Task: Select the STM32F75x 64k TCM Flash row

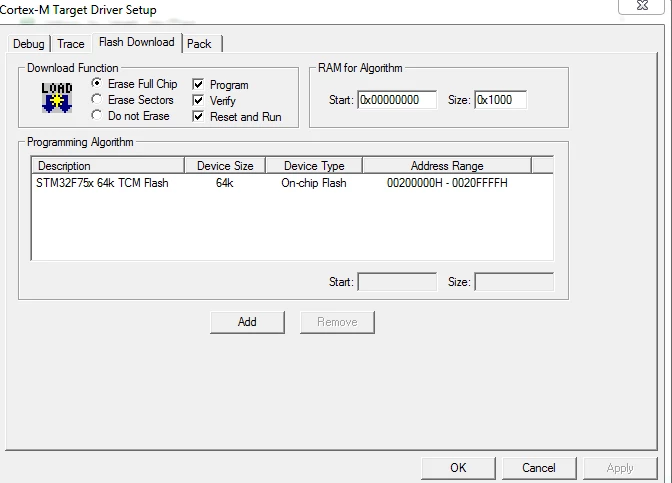Action: click(x=292, y=183)
